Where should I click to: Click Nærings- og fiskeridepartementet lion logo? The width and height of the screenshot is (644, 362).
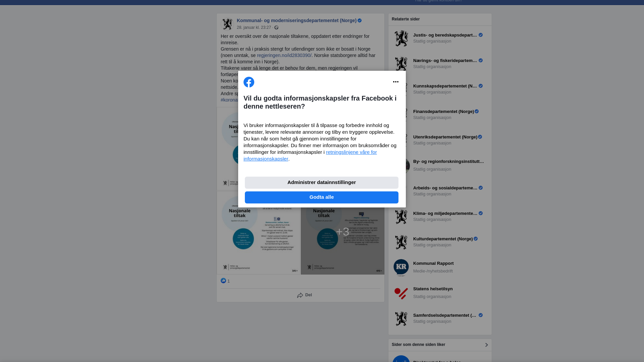pos(401,63)
